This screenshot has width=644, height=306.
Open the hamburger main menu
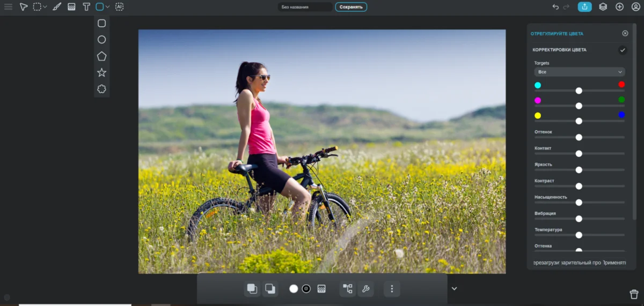click(8, 7)
